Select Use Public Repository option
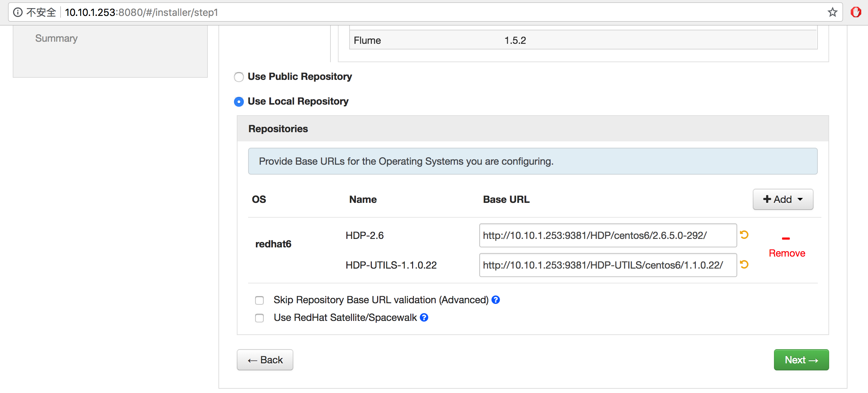 (239, 77)
